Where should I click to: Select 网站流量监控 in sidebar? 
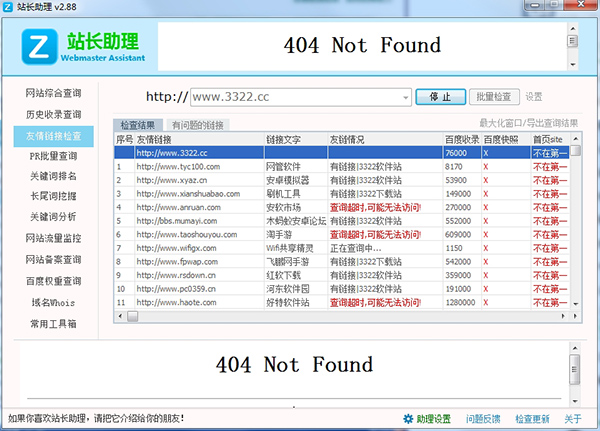click(54, 238)
